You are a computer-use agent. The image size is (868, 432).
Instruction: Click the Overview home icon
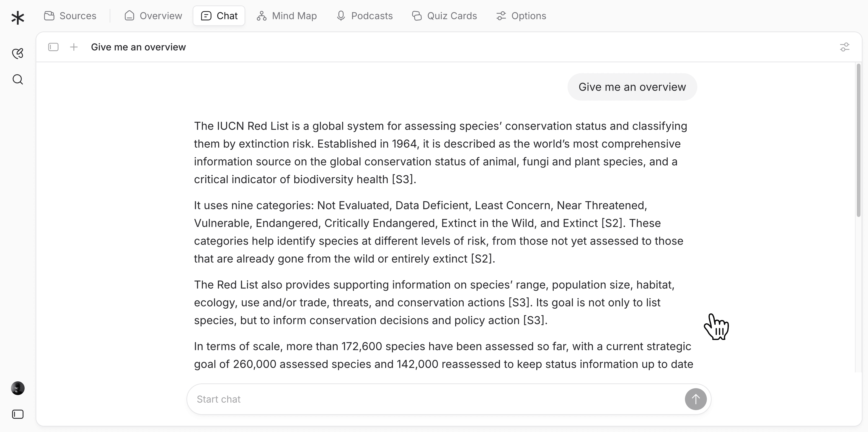(x=129, y=16)
